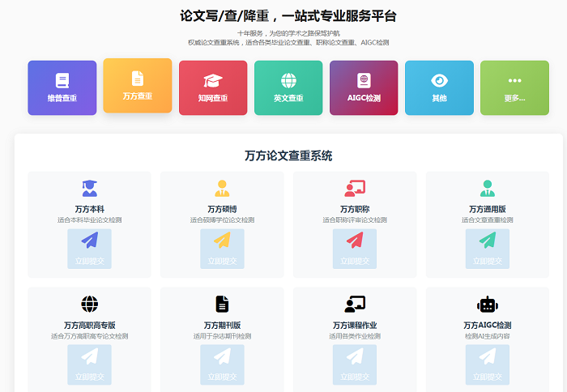Click the 万方AIGC检测 title text
This screenshot has width=567, height=392.
(488, 325)
